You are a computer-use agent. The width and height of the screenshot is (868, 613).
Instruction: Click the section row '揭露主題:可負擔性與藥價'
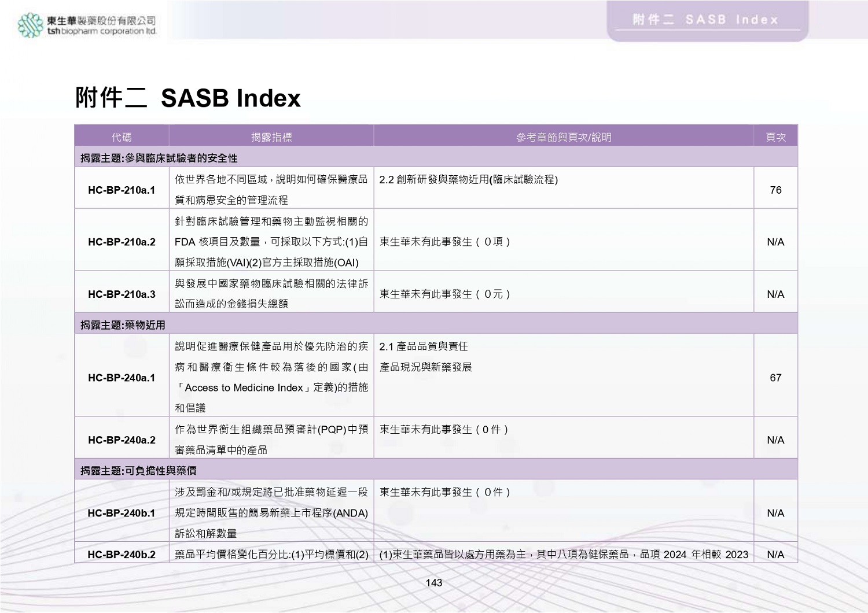coord(436,470)
